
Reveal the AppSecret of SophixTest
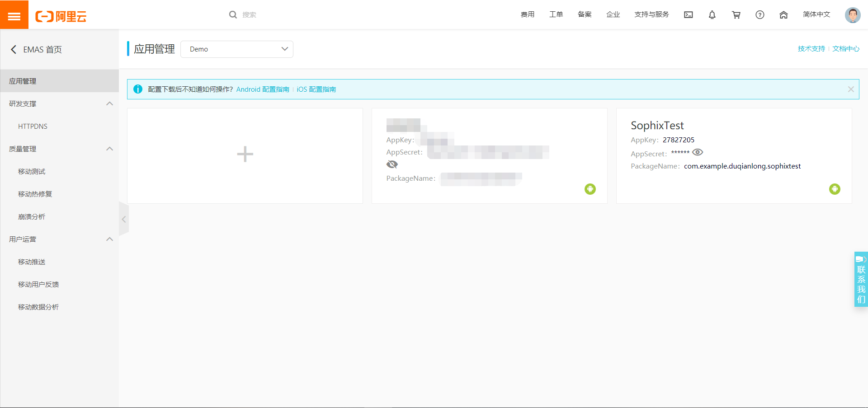click(x=698, y=152)
